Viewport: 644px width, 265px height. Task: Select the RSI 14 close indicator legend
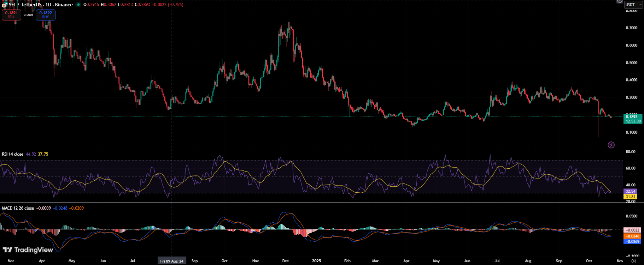[x=13, y=154]
